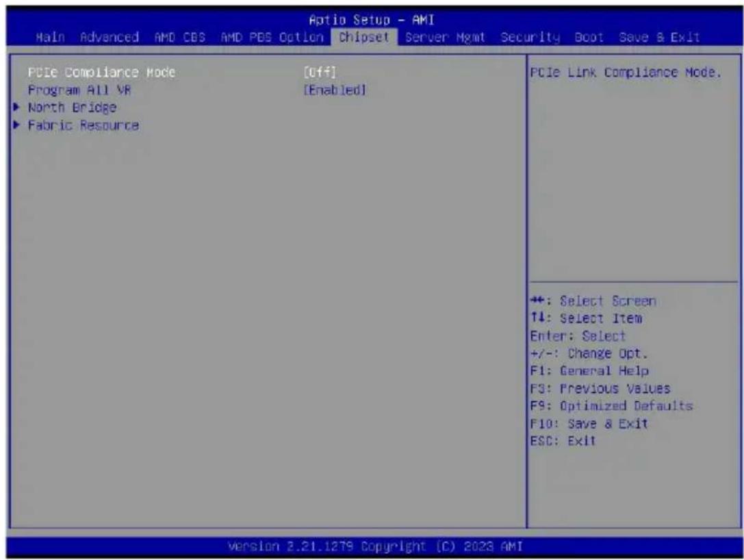Click the +/-: Change Opt. hint
This screenshot has width=744, height=560.
[589, 353]
